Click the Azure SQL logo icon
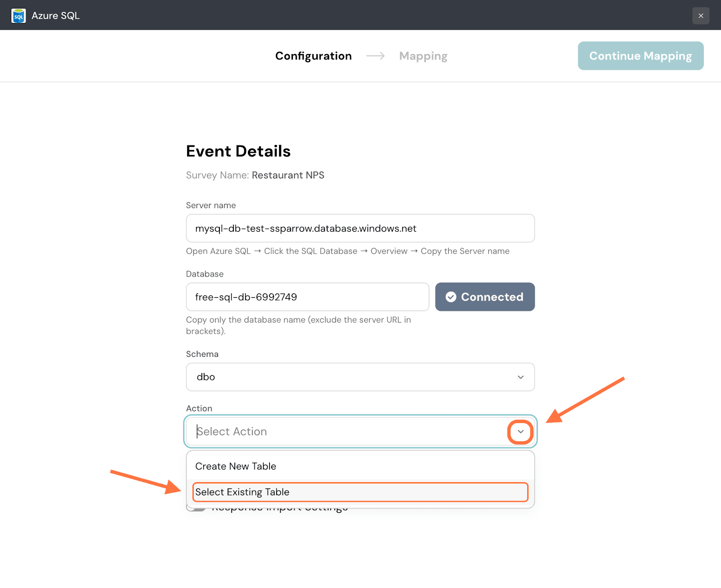 tap(18, 16)
